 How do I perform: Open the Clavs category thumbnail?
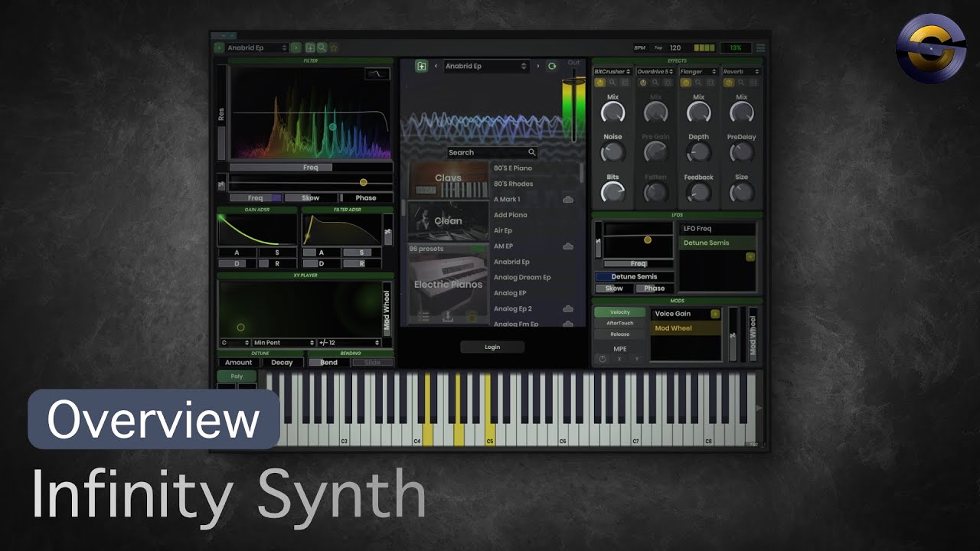(448, 179)
